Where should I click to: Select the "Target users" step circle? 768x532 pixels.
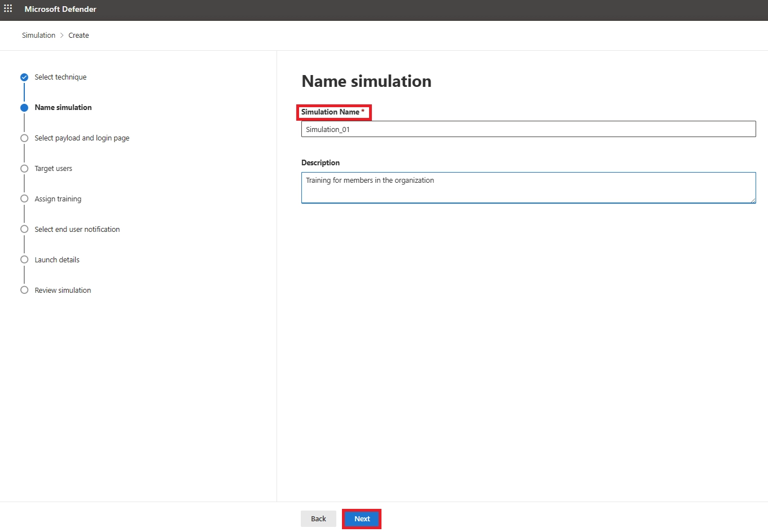[24, 168]
